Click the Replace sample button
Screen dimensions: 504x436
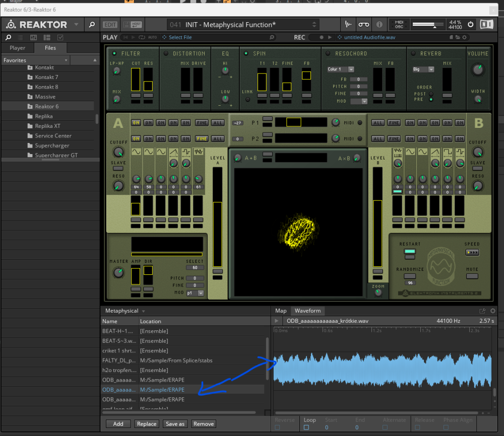tap(147, 424)
